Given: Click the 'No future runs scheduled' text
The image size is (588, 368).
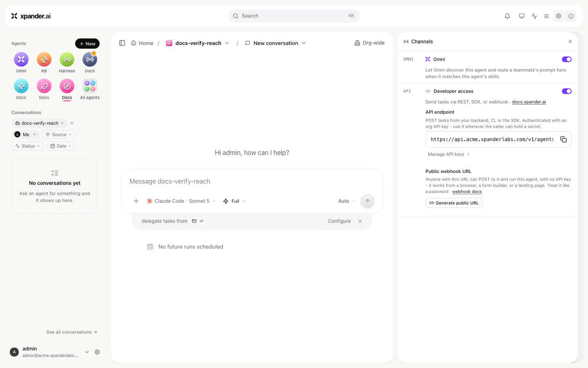Looking at the screenshot, I should 191,247.
